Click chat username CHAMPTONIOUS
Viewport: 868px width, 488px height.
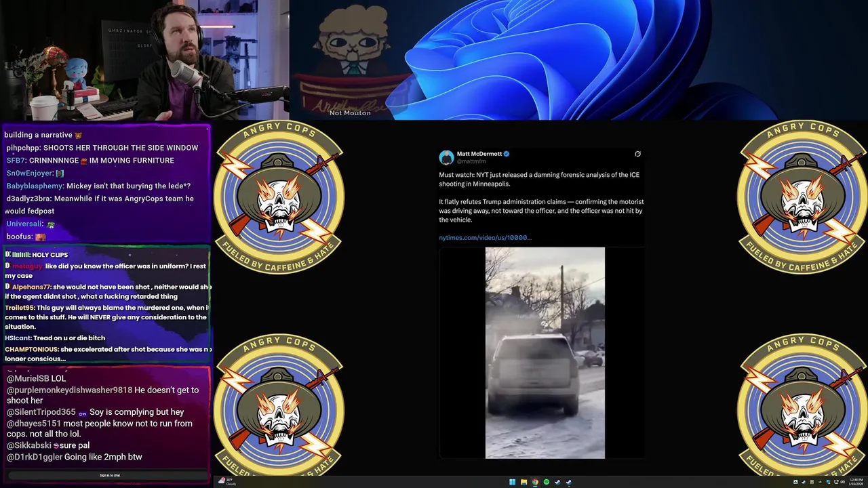pos(31,349)
